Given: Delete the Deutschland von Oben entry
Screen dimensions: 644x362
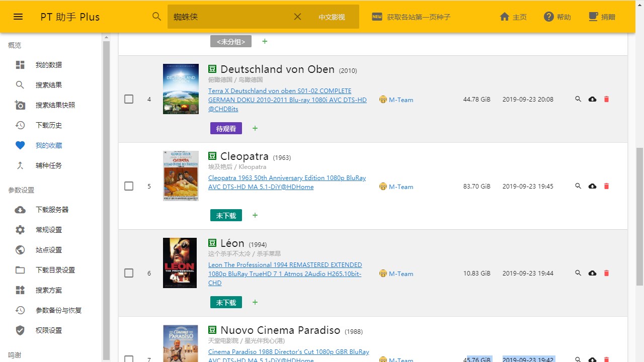Looking at the screenshot, I should coord(606,99).
